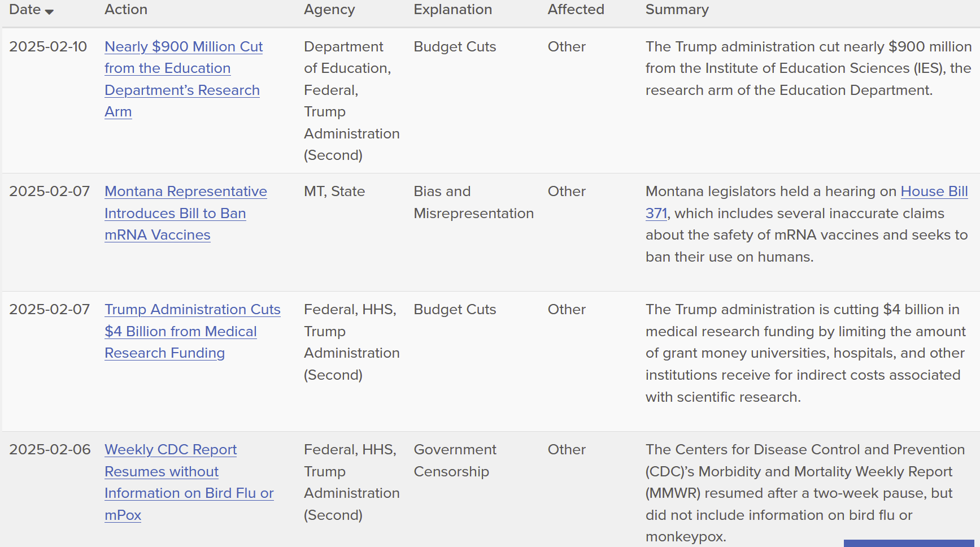Screen dimensions: 980x547
Task: Click the 2025-02-10 date cell
Action: pyautogui.click(x=48, y=46)
